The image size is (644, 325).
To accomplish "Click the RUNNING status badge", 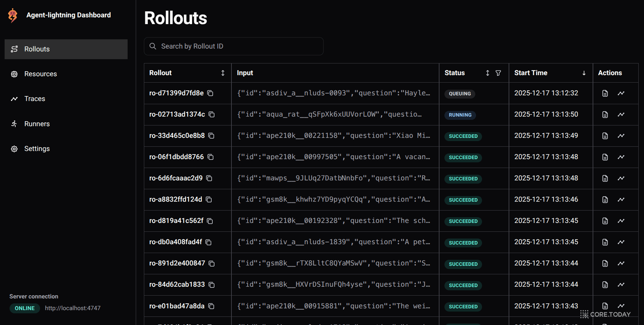I will pos(460,115).
